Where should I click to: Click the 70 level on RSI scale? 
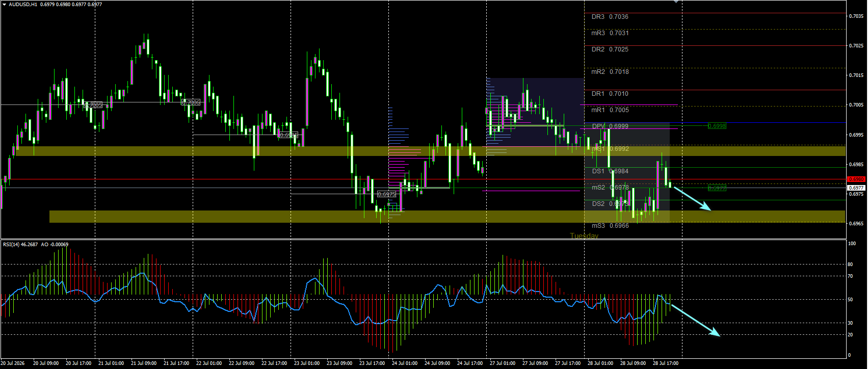[x=850, y=276]
